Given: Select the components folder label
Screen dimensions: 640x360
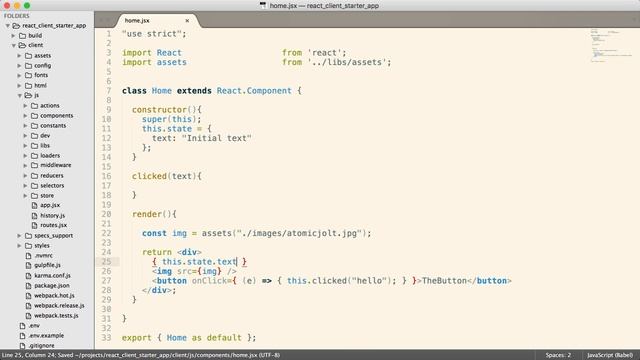Looking at the screenshot, I should pos(56,116).
